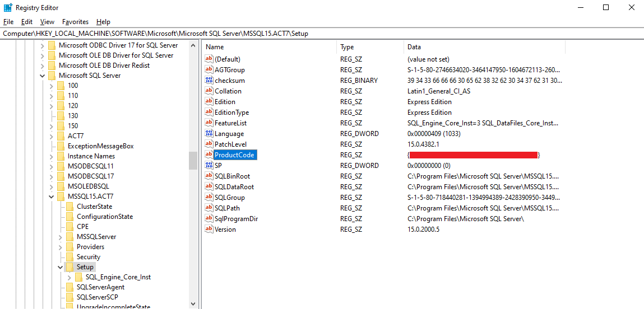Click the SP DWORD value icon
Screen dimensions: 644x309
(x=209, y=165)
